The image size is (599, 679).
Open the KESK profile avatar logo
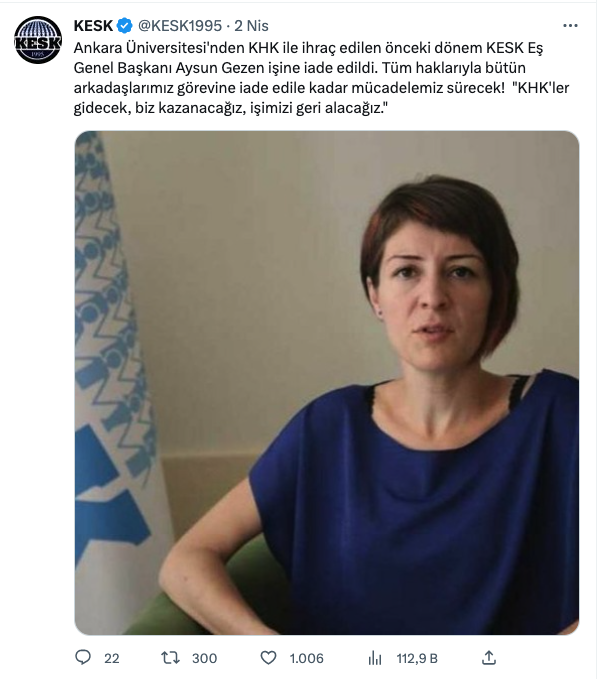click(38, 40)
